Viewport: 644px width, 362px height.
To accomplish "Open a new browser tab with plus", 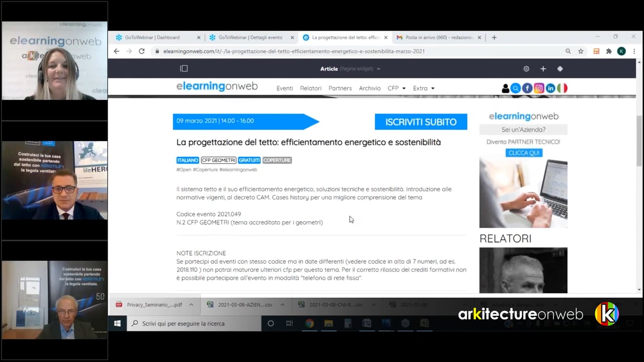I will [494, 37].
